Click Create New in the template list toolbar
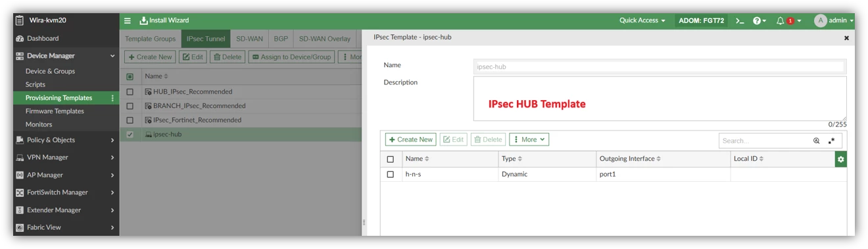The image size is (868, 249). pos(151,57)
